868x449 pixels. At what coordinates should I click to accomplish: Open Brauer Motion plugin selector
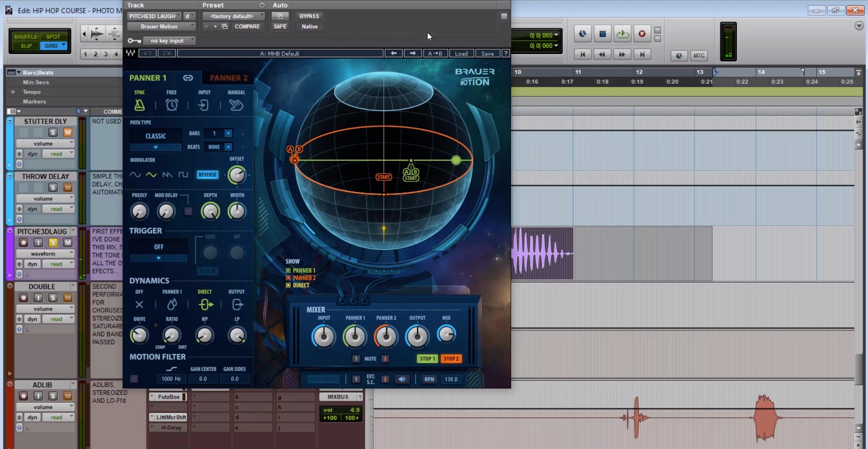coord(161,26)
